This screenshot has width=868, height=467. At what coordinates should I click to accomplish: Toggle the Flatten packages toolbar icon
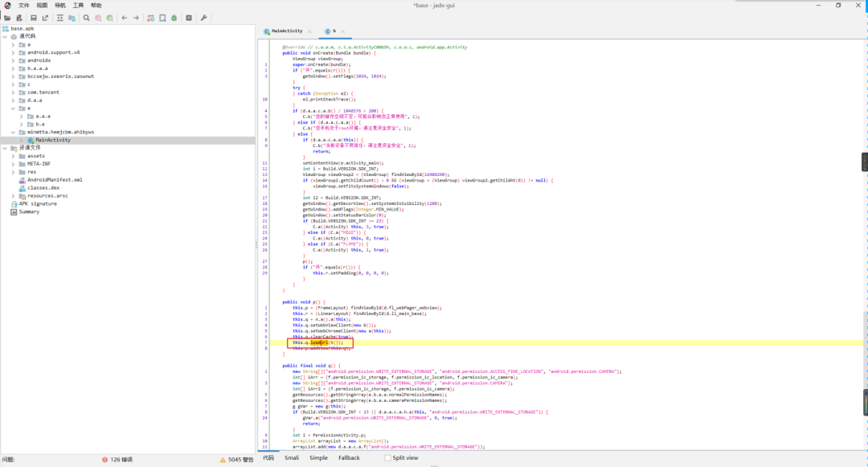pyautogui.click(x=72, y=18)
